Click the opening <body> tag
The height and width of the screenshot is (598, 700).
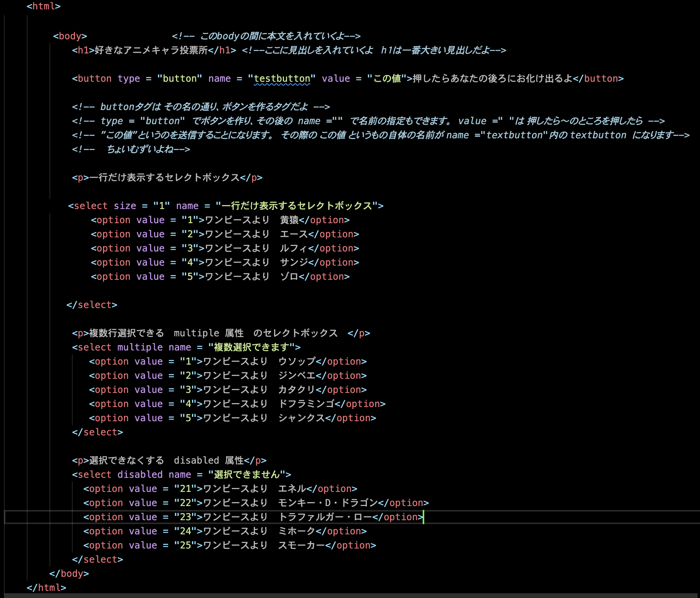(69, 36)
